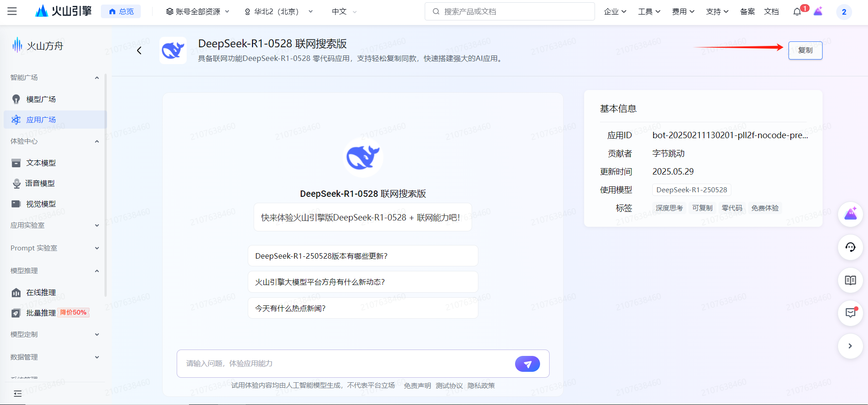This screenshot has height=405, width=868.
Task: Click the 火山方舟 logo in sidebar
Action: pyautogui.click(x=38, y=45)
